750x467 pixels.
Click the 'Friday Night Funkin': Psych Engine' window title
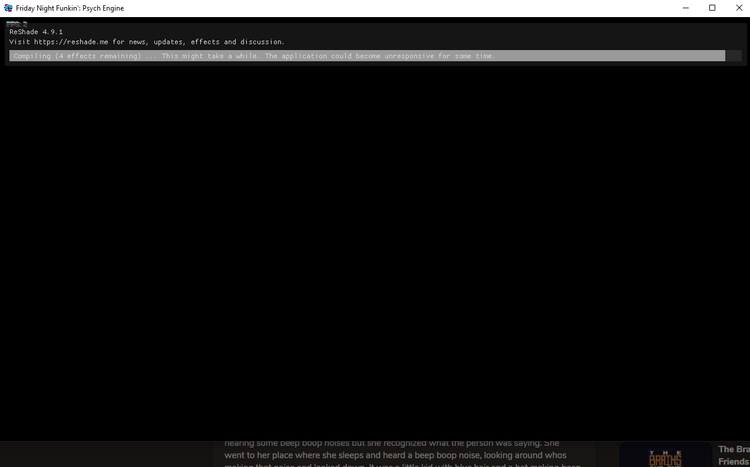pyautogui.click(x=70, y=8)
